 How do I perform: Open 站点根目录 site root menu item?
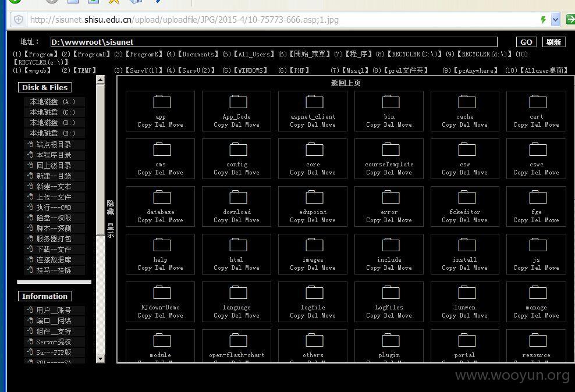pyautogui.click(x=54, y=144)
